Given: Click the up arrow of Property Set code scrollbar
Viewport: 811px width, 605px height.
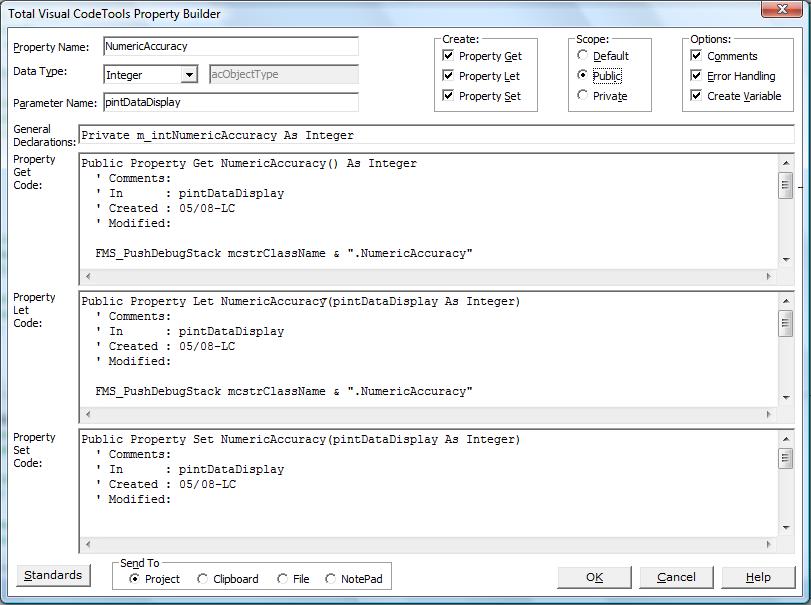Looking at the screenshot, I should 786,439.
